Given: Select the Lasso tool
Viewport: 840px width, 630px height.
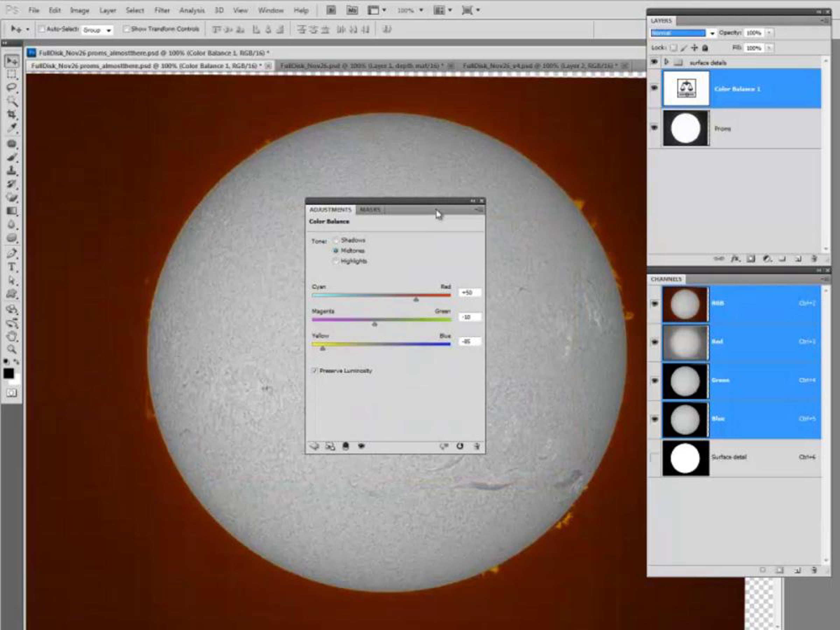Looking at the screenshot, I should (x=12, y=87).
